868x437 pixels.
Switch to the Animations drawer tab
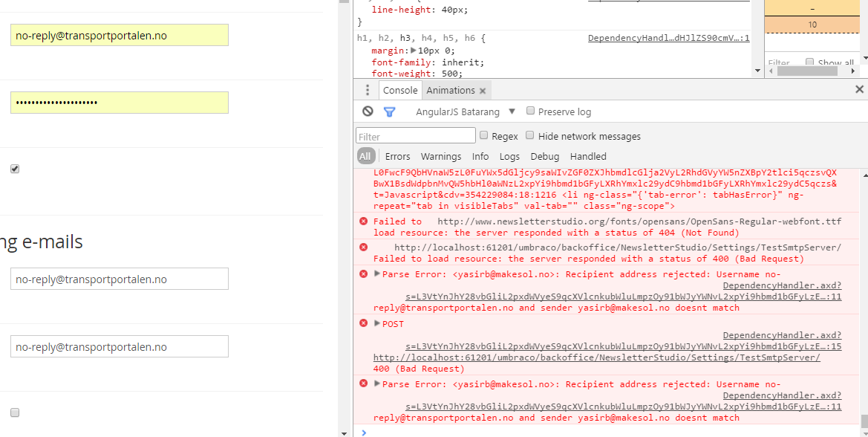450,91
